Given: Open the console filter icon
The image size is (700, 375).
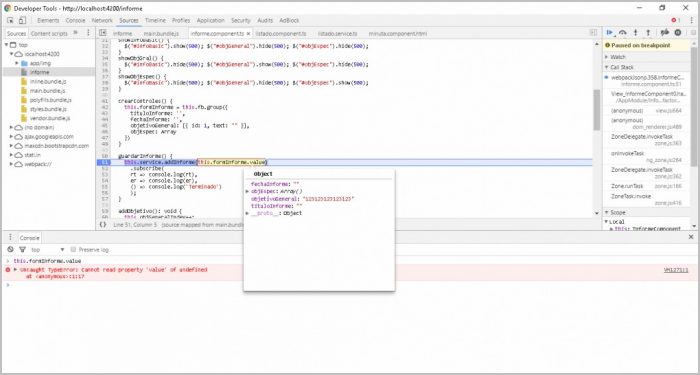Looking at the screenshot, I should click(x=21, y=250).
